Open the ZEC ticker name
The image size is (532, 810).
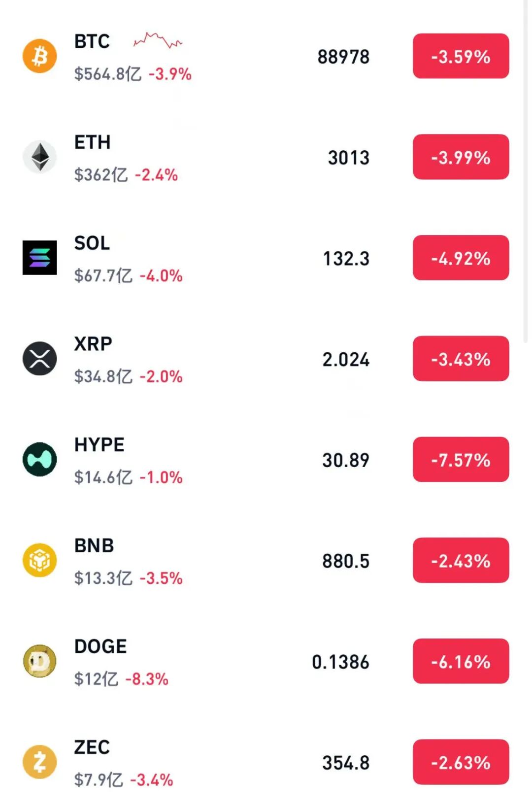[x=92, y=747]
